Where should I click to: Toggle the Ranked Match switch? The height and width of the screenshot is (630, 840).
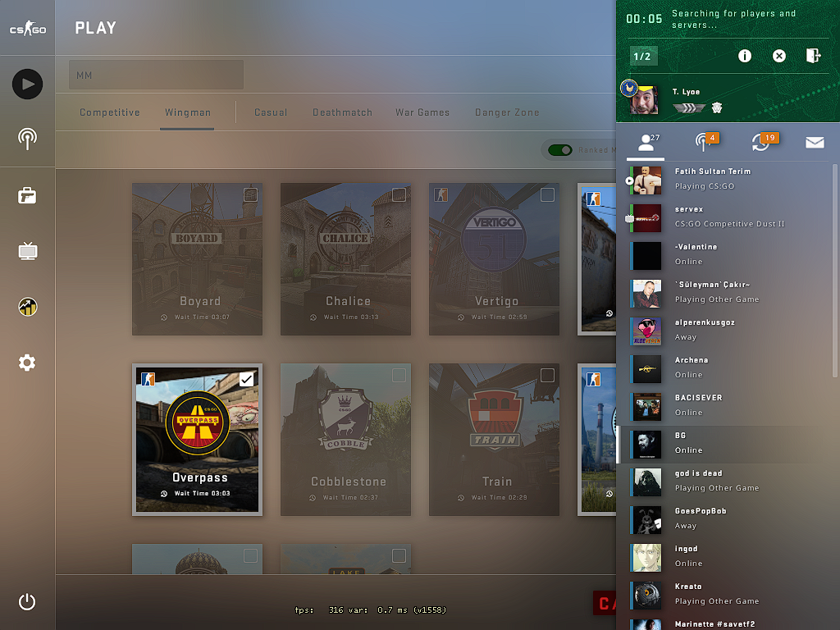pyautogui.click(x=560, y=150)
